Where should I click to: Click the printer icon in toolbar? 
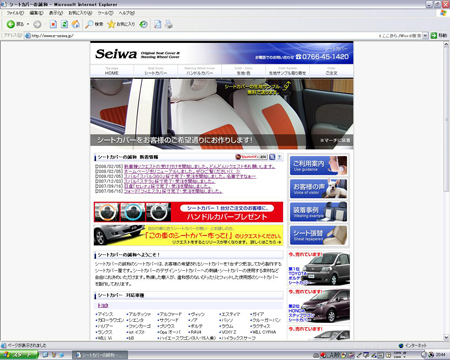(169, 24)
